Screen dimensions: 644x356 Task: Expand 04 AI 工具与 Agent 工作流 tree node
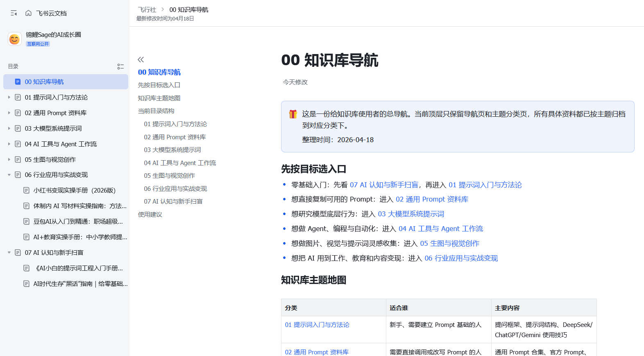coord(9,144)
